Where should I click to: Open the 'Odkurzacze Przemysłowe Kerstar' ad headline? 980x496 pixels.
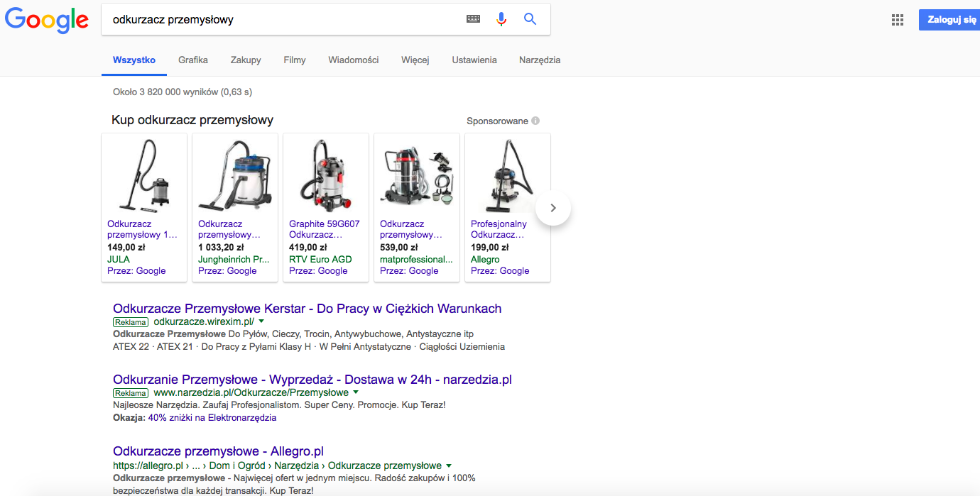tap(307, 309)
